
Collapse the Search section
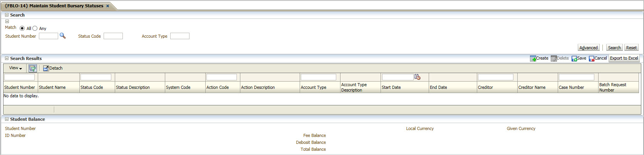click(x=7, y=15)
